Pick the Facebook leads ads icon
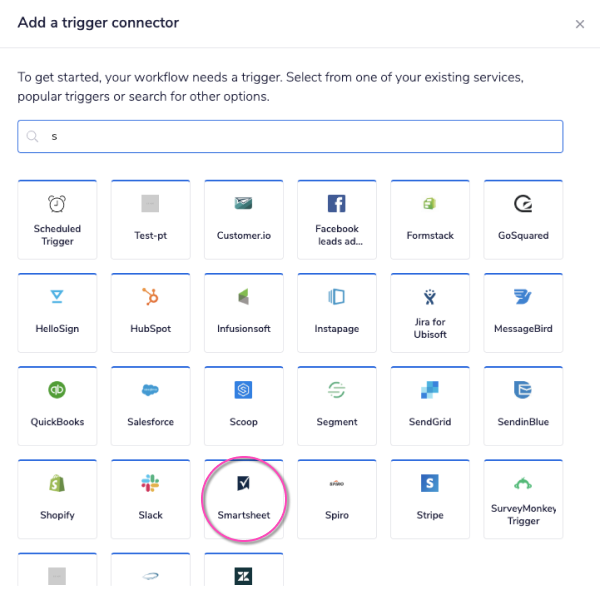This screenshot has width=600, height=603. 337,204
